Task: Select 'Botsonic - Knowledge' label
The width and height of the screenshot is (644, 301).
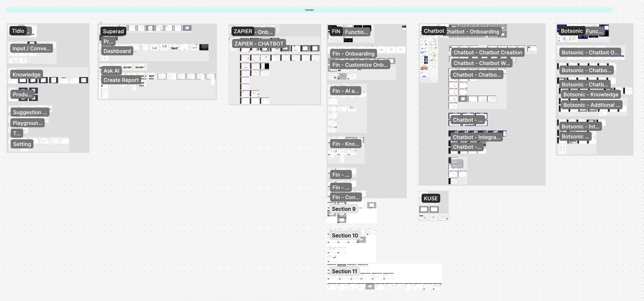Action: click(591, 94)
